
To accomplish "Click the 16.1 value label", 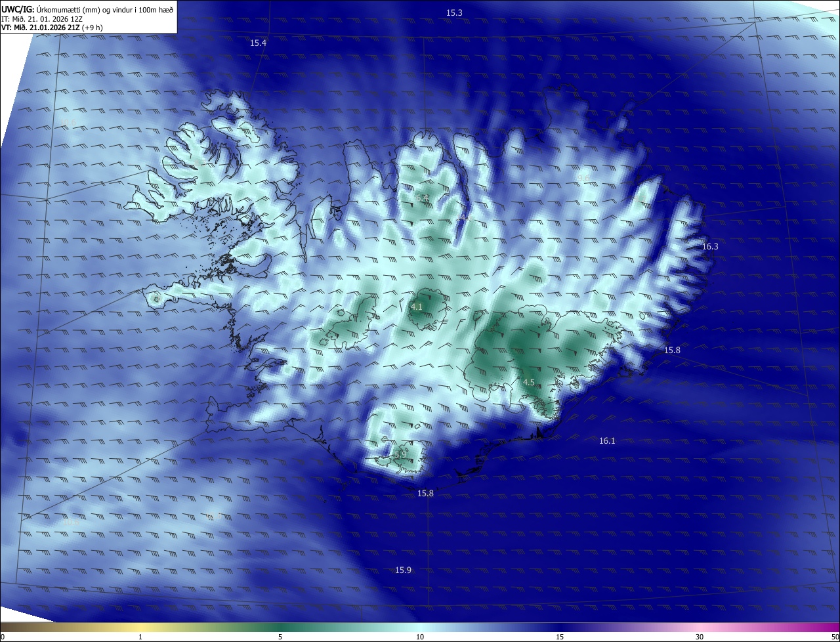I will (607, 441).
